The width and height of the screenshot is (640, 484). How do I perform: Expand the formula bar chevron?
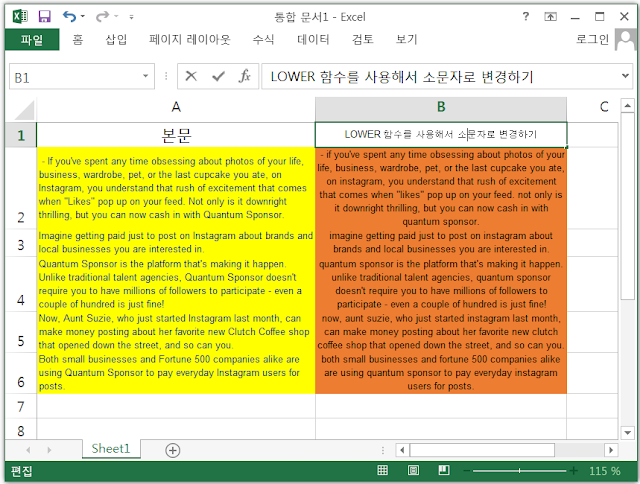[x=625, y=76]
